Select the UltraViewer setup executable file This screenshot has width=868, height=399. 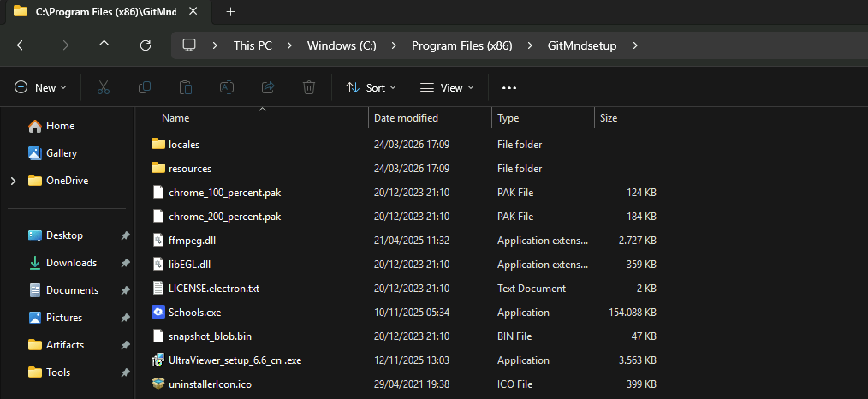pyautogui.click(x=235, y=360)
